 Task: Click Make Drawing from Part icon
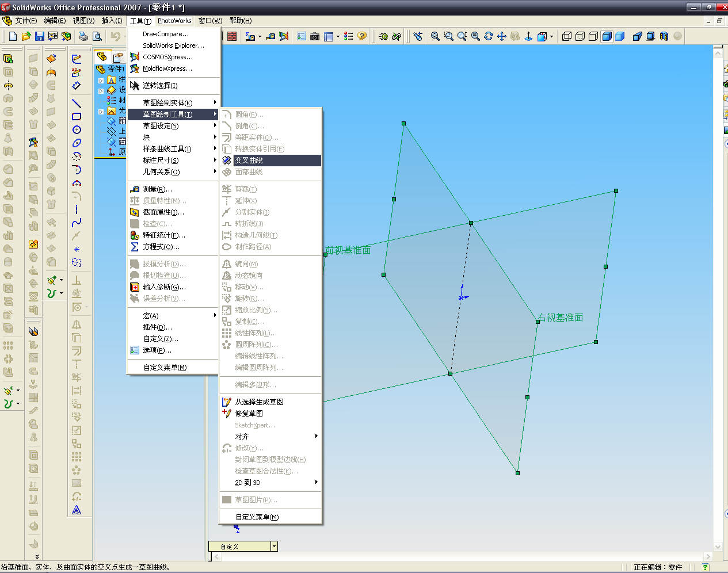coord(53,36)
